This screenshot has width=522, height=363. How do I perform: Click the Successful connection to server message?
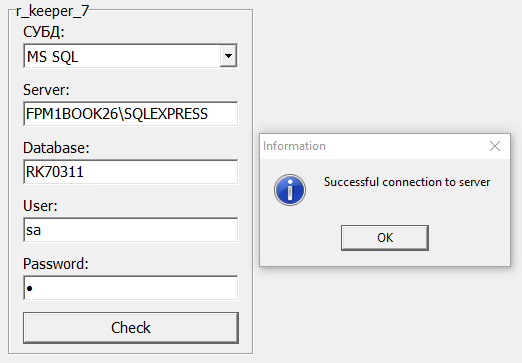tap(407, 182)
